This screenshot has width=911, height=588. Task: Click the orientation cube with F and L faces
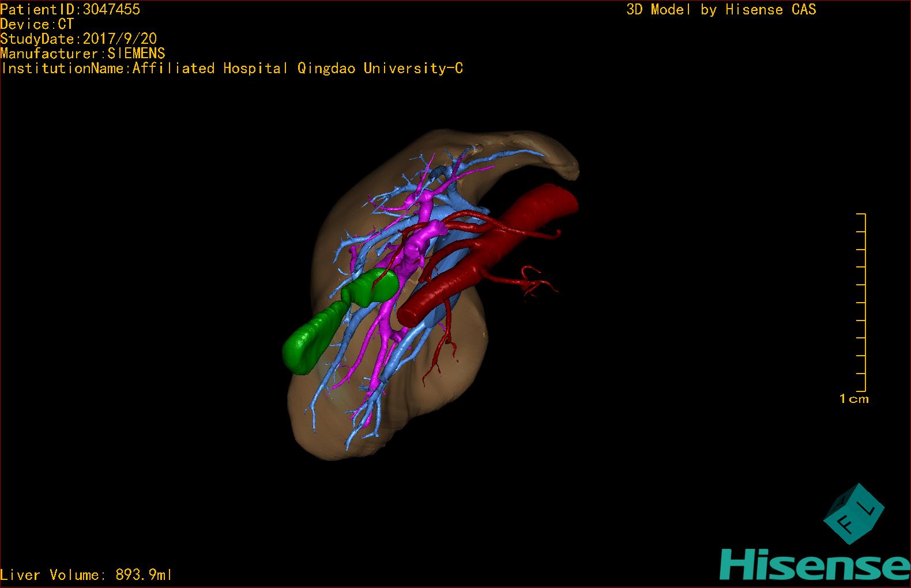pyautogui.click(x=854, y=514)
